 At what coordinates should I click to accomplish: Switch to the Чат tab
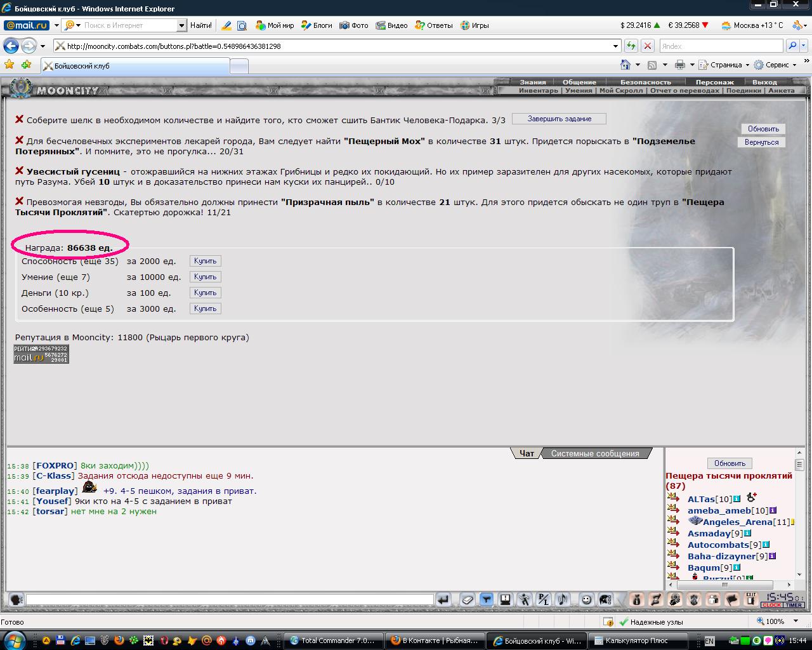[x=527, y=453]
